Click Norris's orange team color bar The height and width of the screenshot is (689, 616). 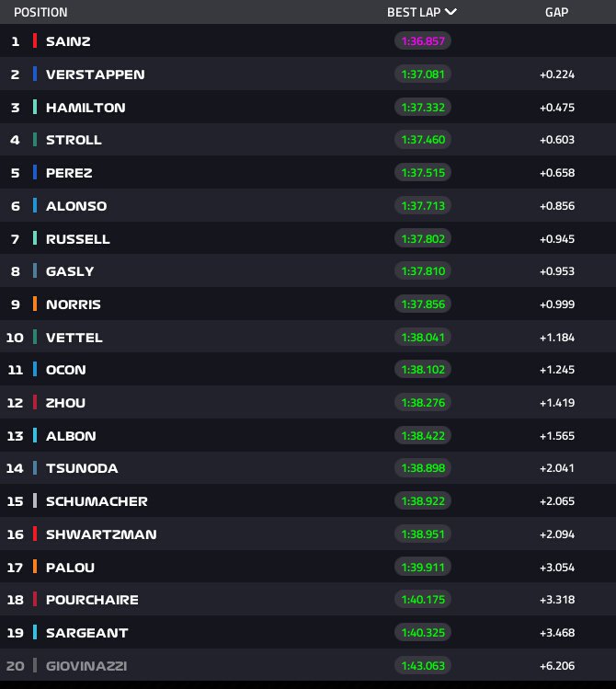click(35, 304)
